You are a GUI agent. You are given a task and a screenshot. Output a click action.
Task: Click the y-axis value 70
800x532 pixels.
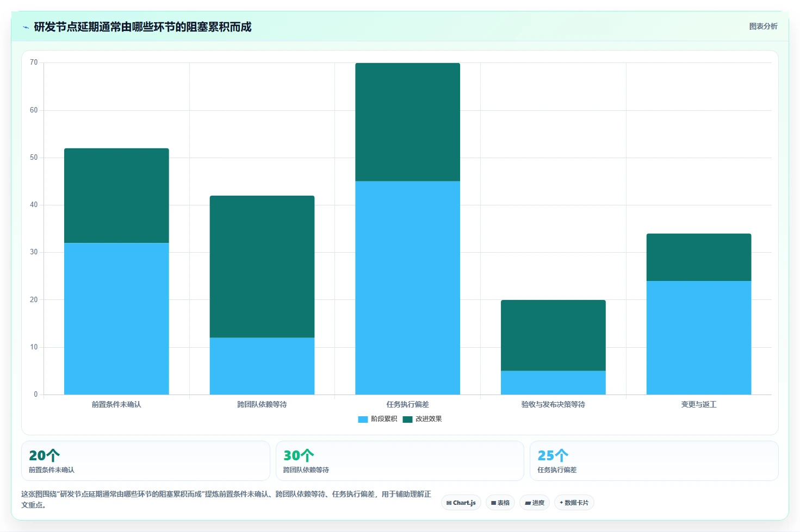(x=34, y=62)
